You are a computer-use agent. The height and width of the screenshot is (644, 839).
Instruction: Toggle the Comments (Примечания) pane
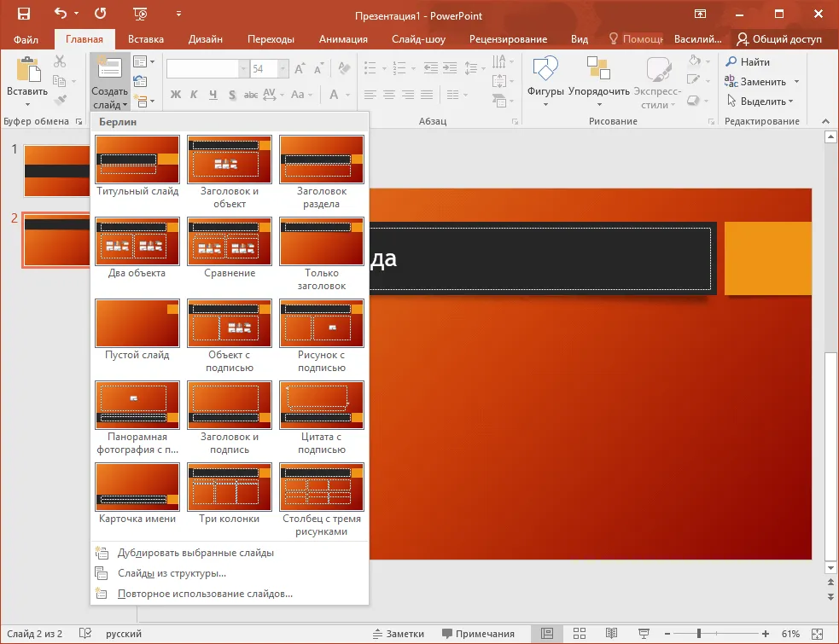(x=478, y=634)
